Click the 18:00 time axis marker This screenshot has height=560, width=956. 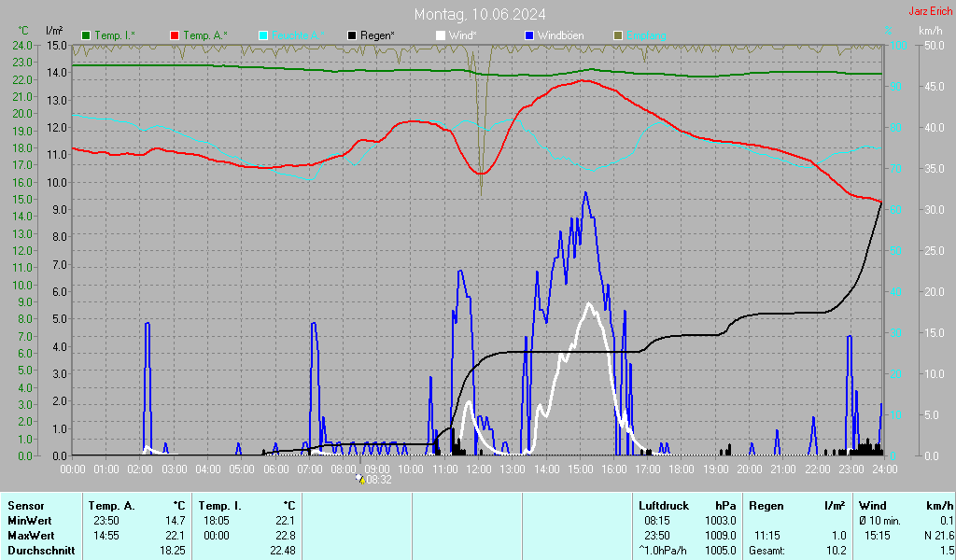click(682, 468)
